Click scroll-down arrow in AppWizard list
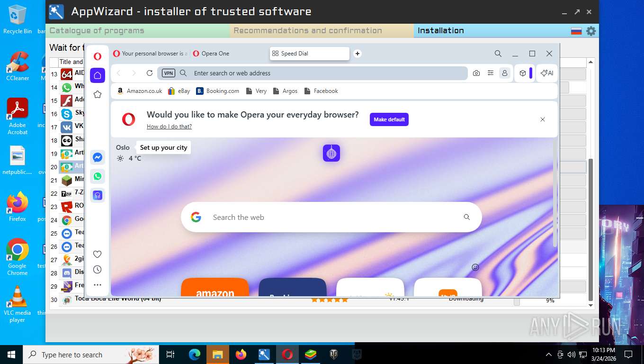 (590, 306)
